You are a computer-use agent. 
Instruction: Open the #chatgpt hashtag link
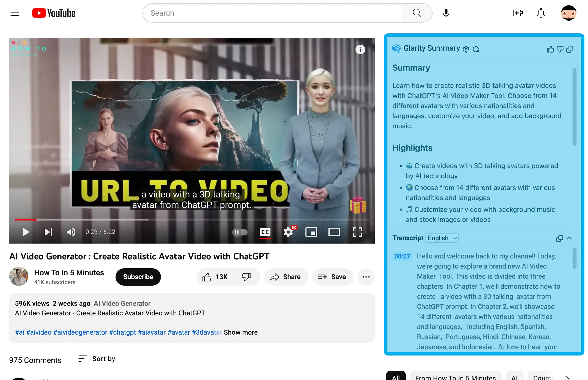(122, 332)
